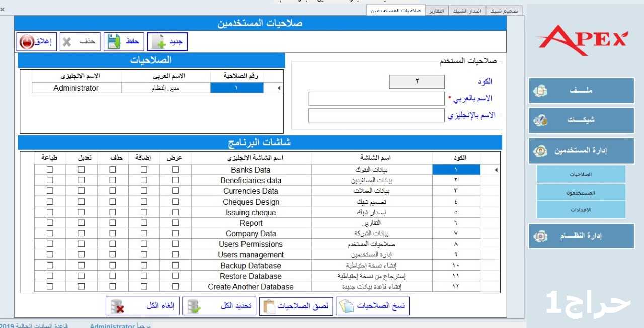Open the إدارة المستخدمين sidebar section
Screen dimensions: 644x328
pos(581,150)
